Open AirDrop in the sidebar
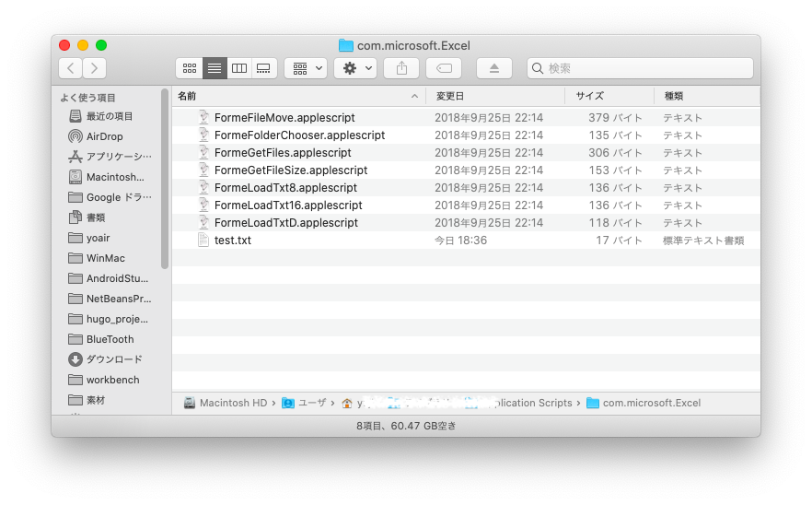812x505 pixels. coord(104,136)
